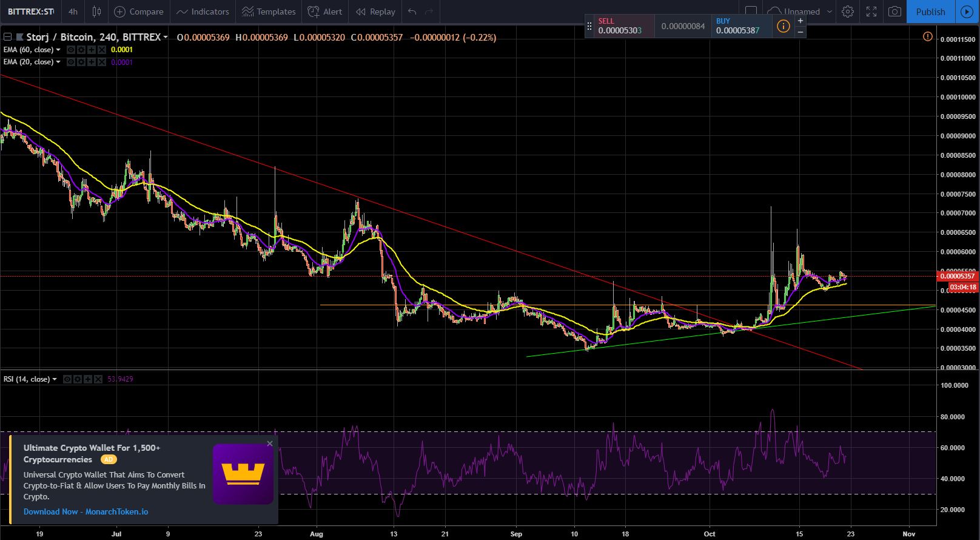This screenshot has height=540, width=980.
Task: Click the 80.0000 RSI scale label
Action: coord(954,417)
